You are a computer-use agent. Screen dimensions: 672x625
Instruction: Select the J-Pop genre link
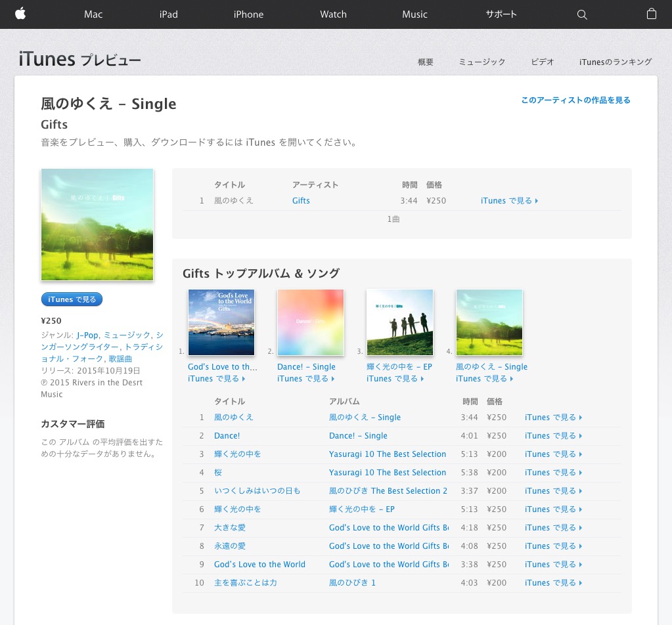(x=87, y=335)
